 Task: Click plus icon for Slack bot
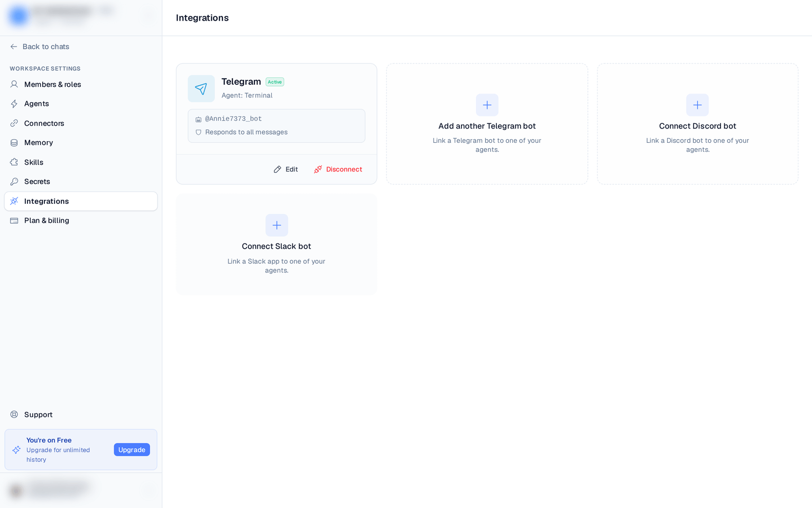[x=276, y=225]
